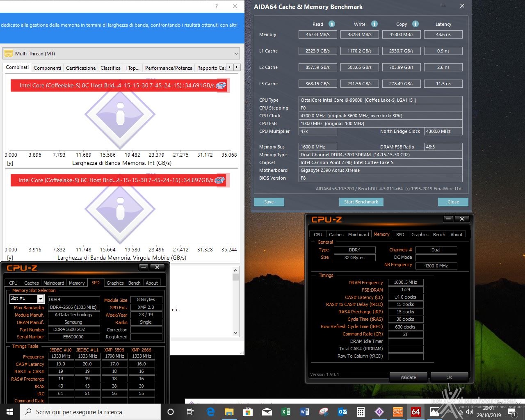Click DRAM Frequency value 1600.5 MHz
The height and width of the screenshot is (420, 525).
point(406,282)
